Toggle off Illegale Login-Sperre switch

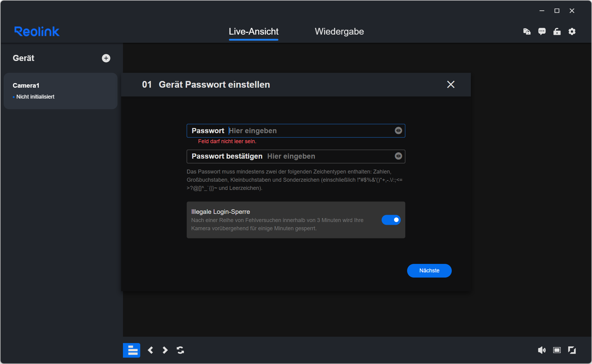click(x=391, y=220)
